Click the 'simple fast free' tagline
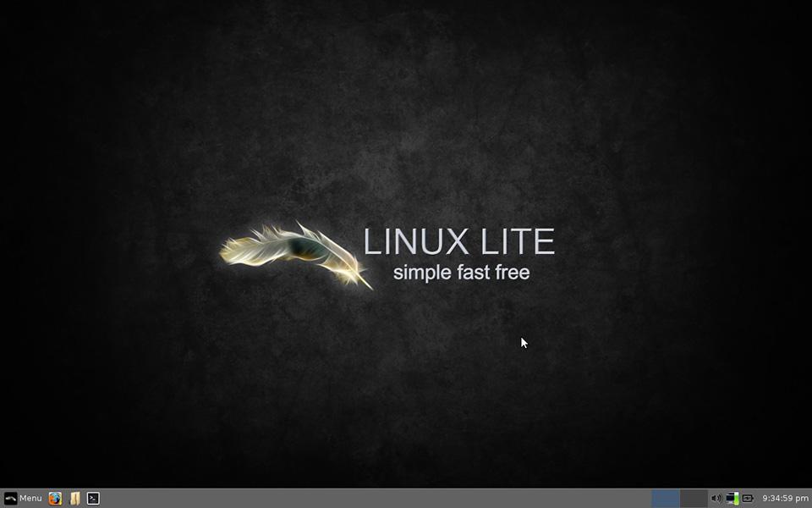Image resolution: width=812 pixels, height=508 pixels. 462,272
